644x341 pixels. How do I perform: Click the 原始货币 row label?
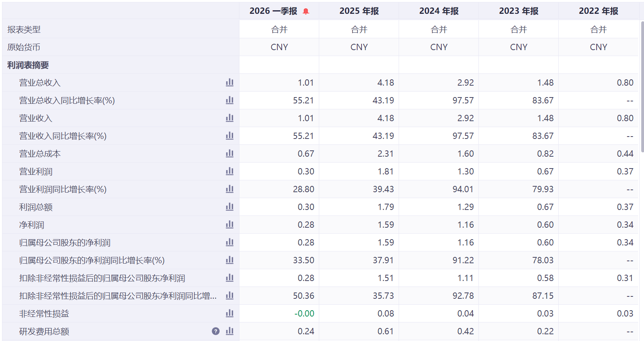point(24,47)
